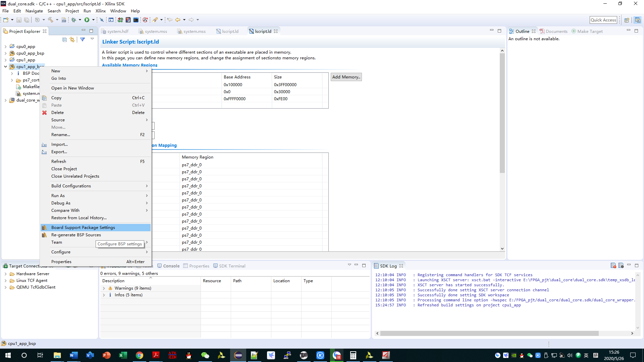Screen dimensions: 644x362
Task: Open the SDK Terminal tab
Action: click(x=232, y=266)
